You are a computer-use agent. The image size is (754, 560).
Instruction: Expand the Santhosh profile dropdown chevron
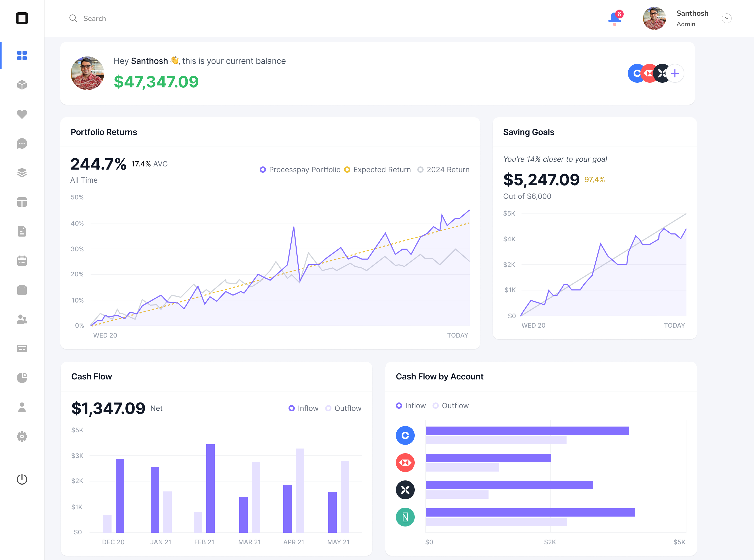click(x=726, y=18)
